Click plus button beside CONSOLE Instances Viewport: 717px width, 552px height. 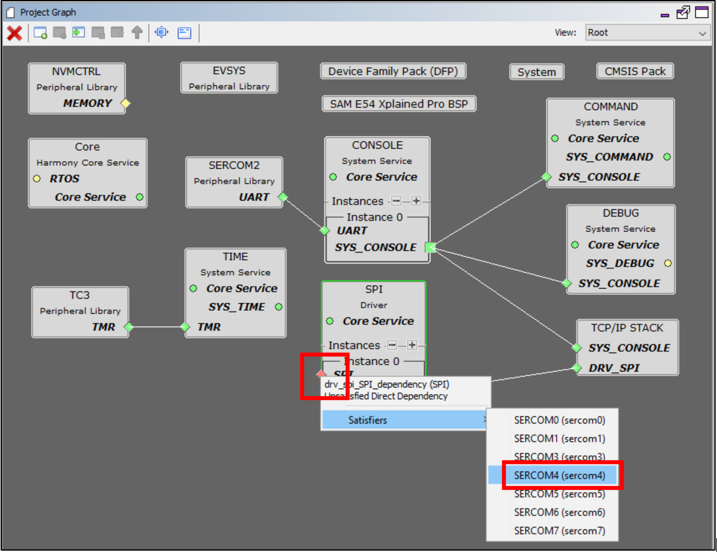[416, 201]
